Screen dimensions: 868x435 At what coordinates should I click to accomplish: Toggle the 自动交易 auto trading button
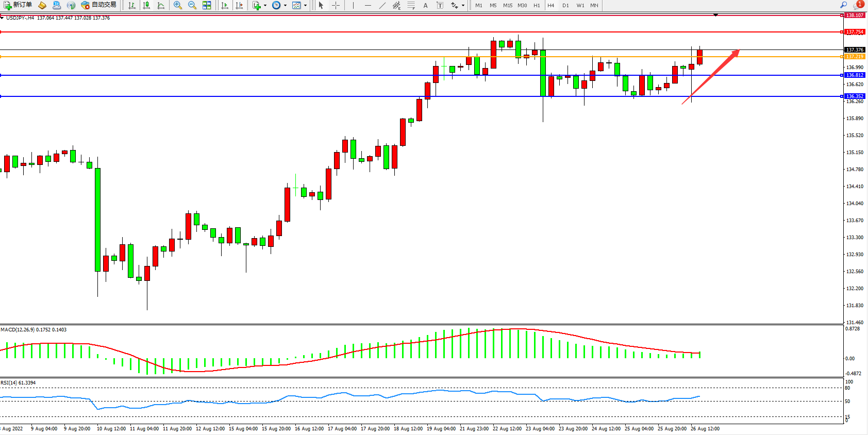point(99,5)
